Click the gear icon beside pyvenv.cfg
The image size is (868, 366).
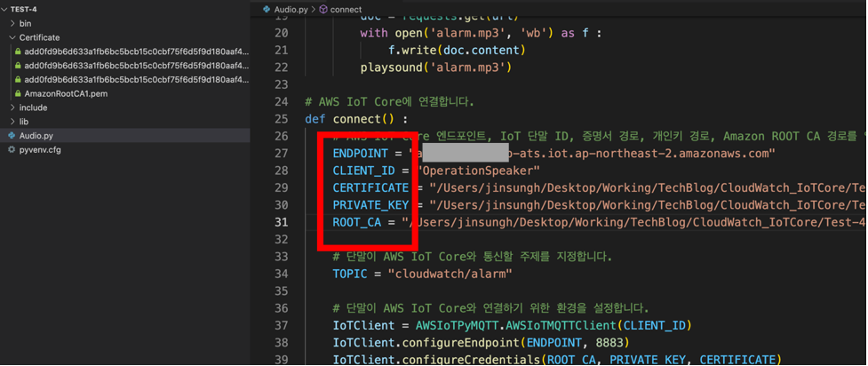pos(12,149)
